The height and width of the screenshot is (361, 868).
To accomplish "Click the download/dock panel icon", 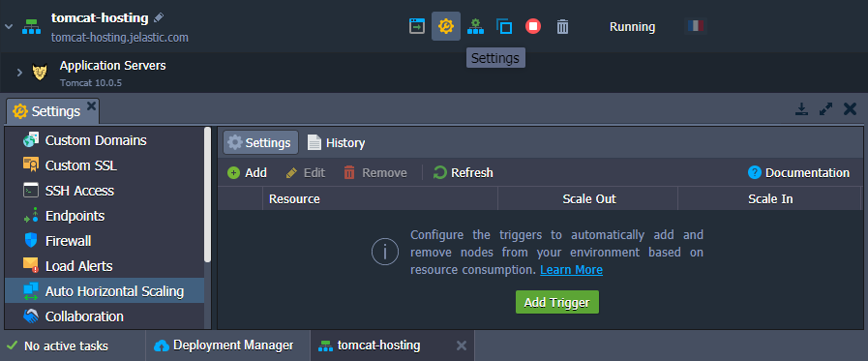I will point(802,109).
